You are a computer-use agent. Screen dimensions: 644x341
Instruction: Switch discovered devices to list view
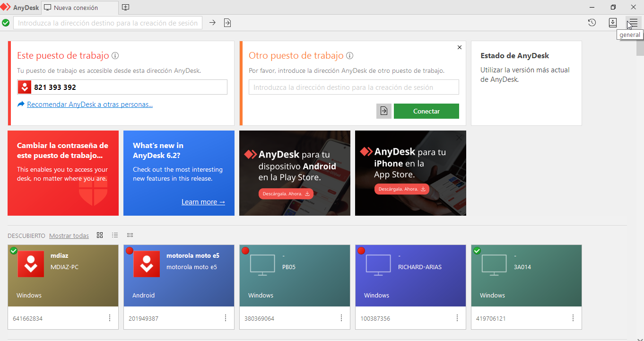click(115, 235)
